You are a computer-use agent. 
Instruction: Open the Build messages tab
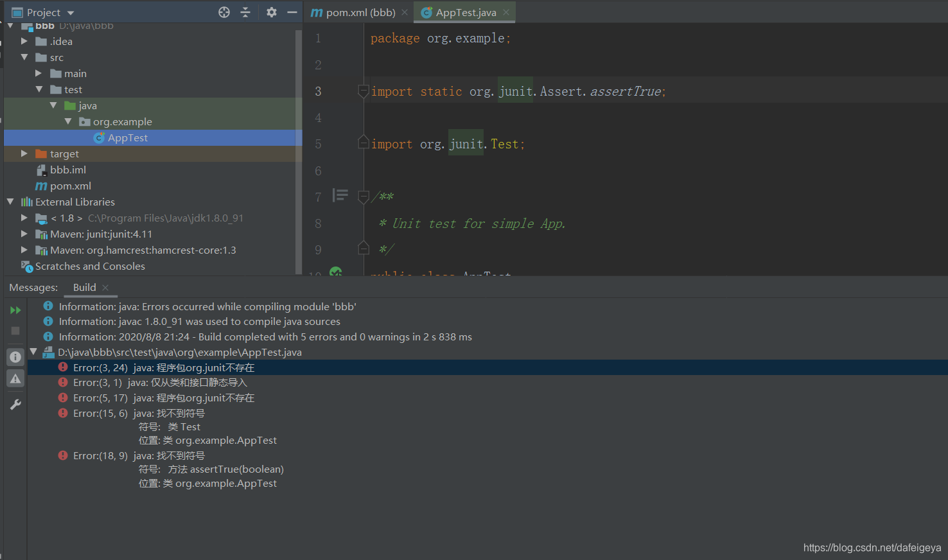click(x=84, y=287)
